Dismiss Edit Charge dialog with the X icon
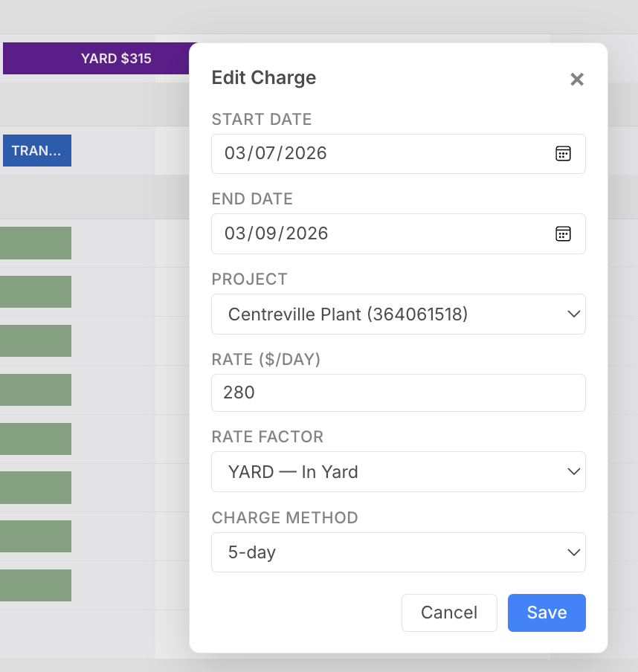This screenshot has height=672, width=638. click(577, 79)
